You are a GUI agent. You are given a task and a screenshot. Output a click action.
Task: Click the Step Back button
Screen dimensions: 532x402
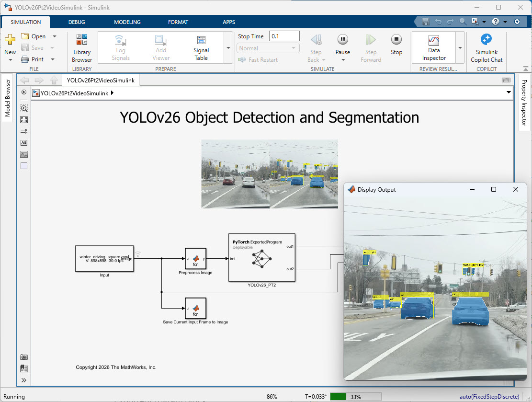coord(316,48)
